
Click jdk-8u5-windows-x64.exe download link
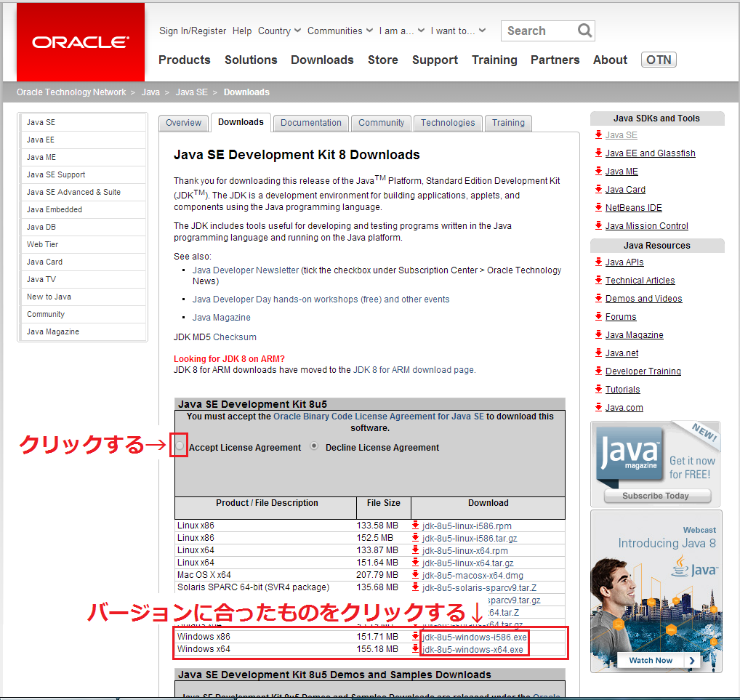472,650
